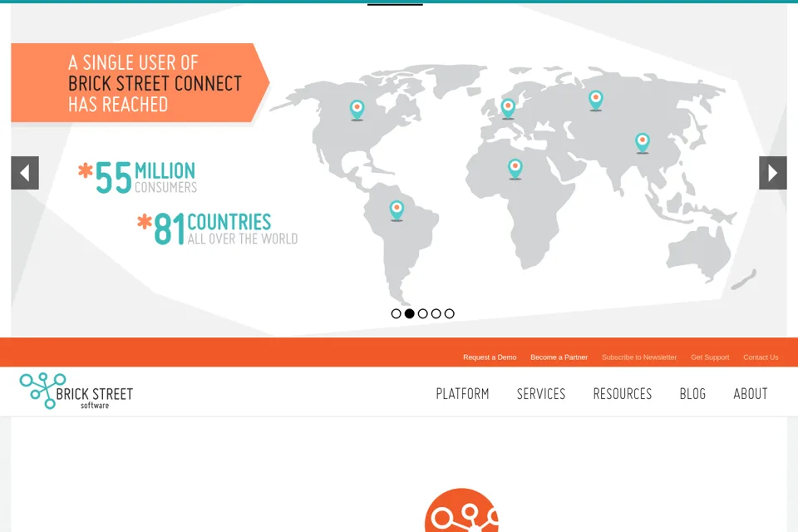The image size is (798, 532).
Task: Open the Resources menu
Action: coord(623,393)
